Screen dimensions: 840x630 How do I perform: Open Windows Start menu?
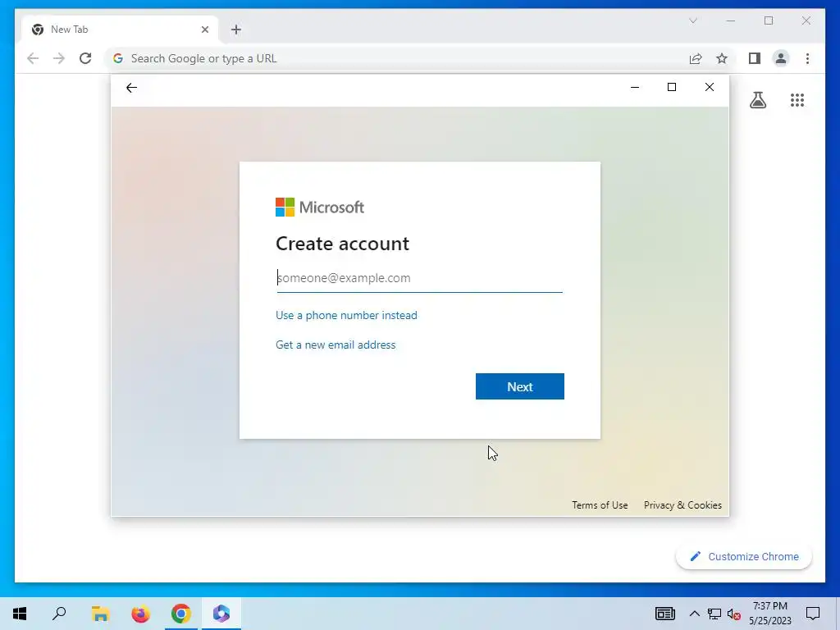click(x=20, y=614)
